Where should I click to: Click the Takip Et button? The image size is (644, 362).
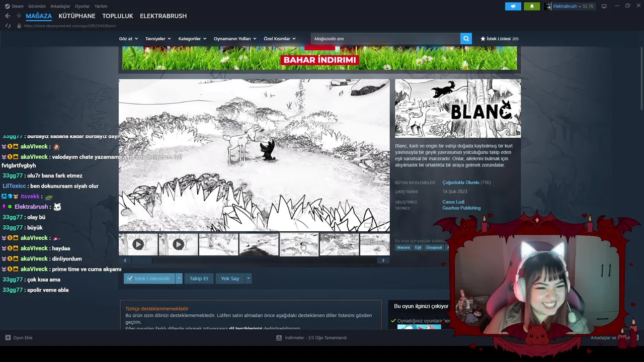point(199,279)
